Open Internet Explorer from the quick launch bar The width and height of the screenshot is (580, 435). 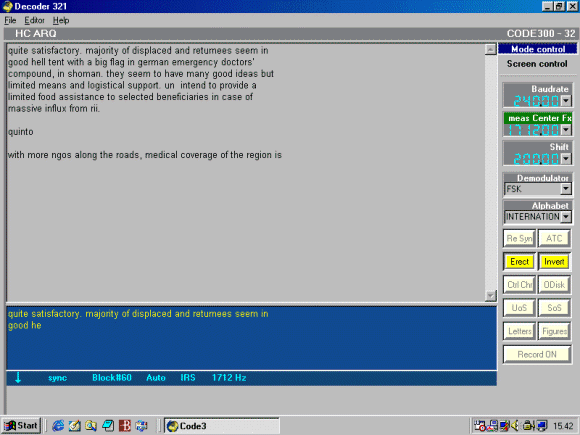coord(58,426)
